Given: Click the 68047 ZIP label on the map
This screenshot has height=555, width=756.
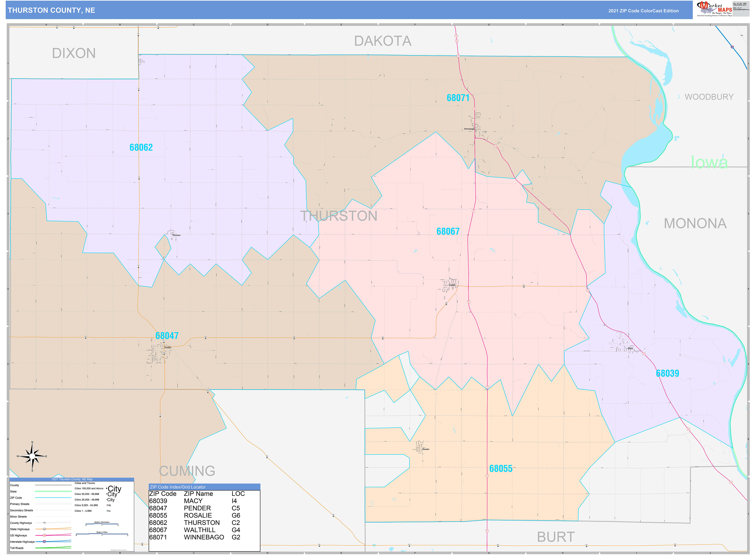Looking at the screenshot, I should tap(167, 336).
